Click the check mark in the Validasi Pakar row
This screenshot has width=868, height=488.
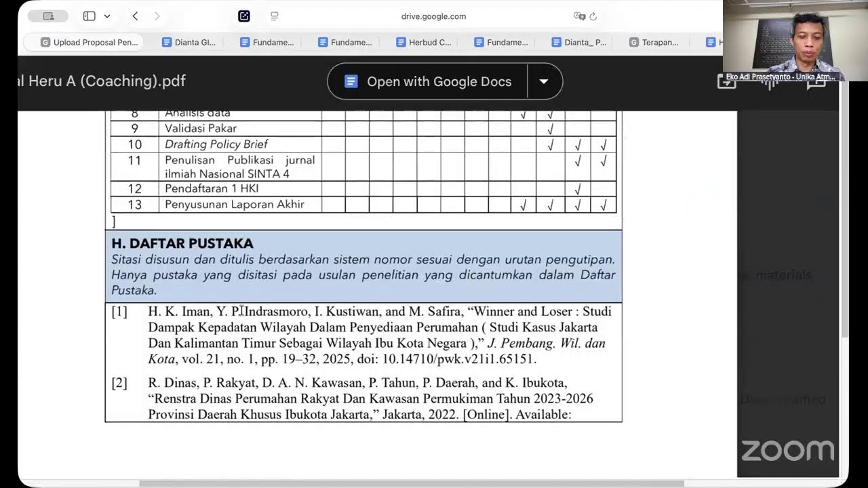(x=550, y=128)
